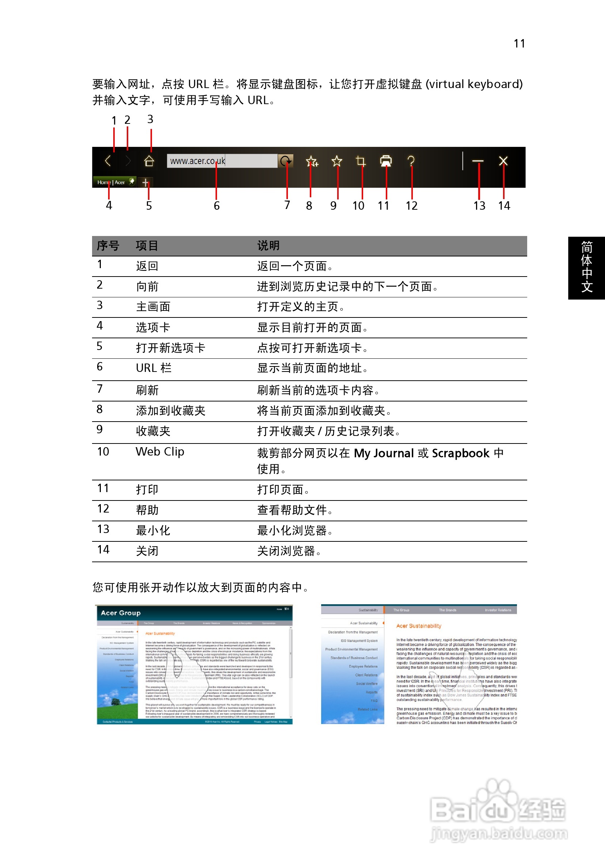Click the text 打开收藏夹 / 历史记录列表。
The height and width of the screenshot is (868, 605).
point(329,431)
